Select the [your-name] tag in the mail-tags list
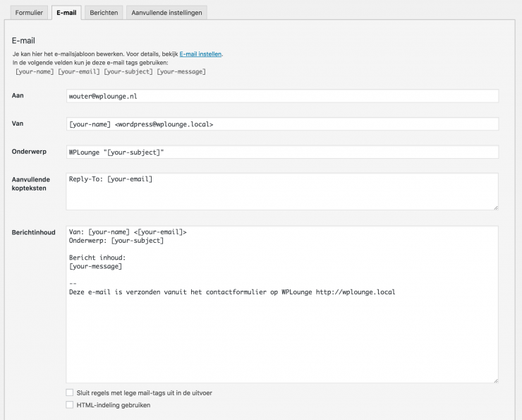Image resolution: width=522 pixels, height=420 pixels. click(x=35, y=71)
